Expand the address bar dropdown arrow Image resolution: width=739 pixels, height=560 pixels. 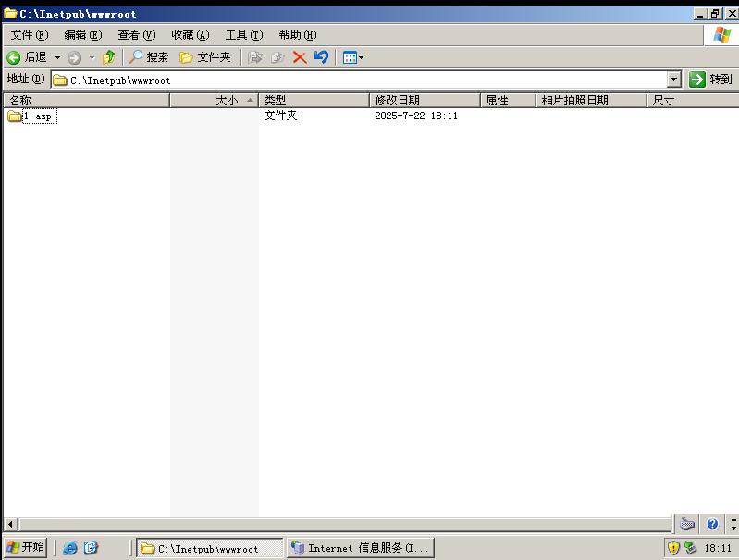point(674,80)
